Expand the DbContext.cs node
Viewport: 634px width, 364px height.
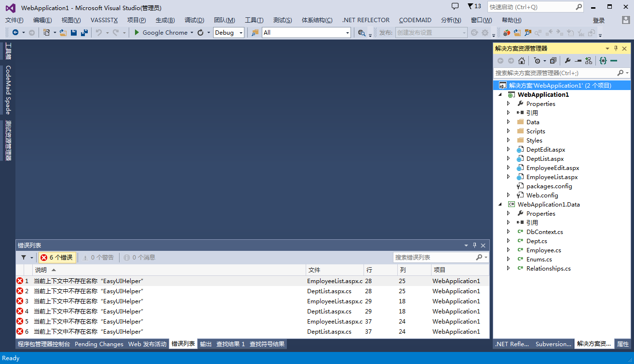click(x=508, y=232)
